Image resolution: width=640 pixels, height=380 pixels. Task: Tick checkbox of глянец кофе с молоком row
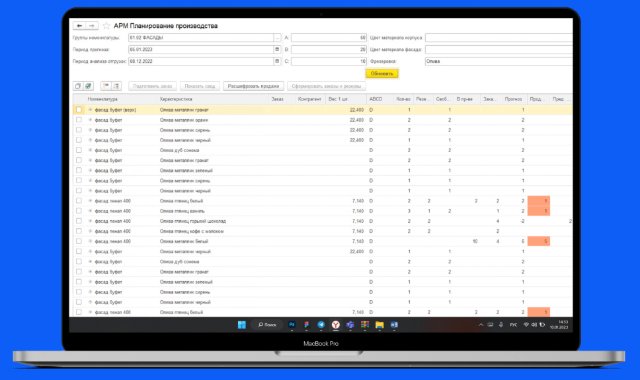click(x=79, y=231)
